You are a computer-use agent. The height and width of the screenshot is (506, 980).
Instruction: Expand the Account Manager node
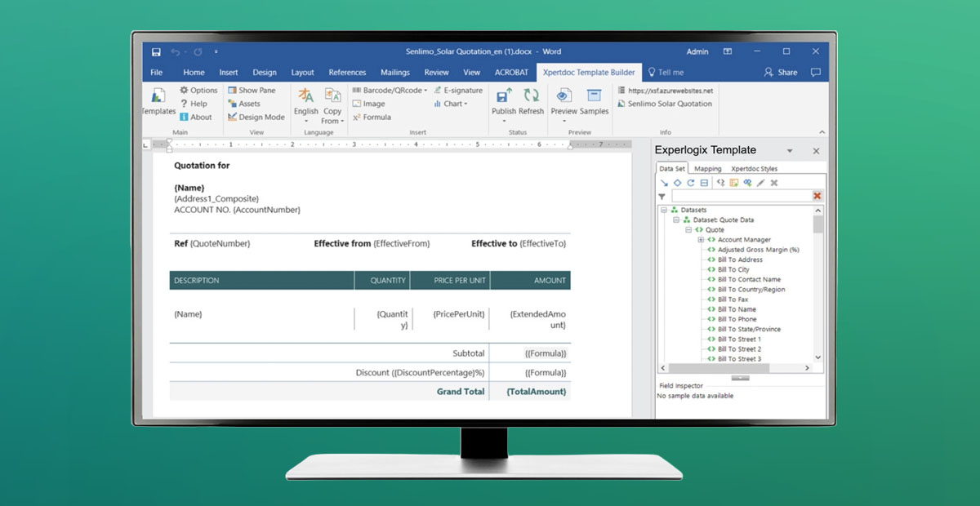pos(701,240)
